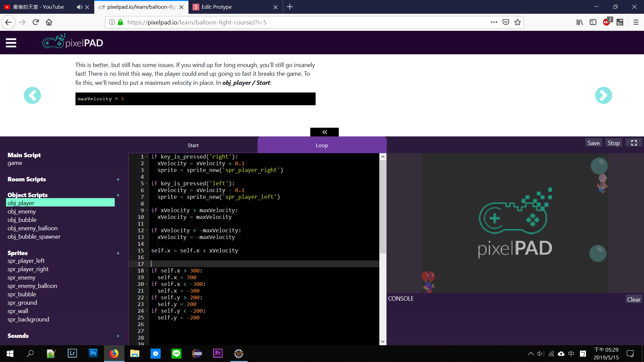The image size is (644, 362).
Task: Go to previous lesson step arrow
Action: (32, 96)
